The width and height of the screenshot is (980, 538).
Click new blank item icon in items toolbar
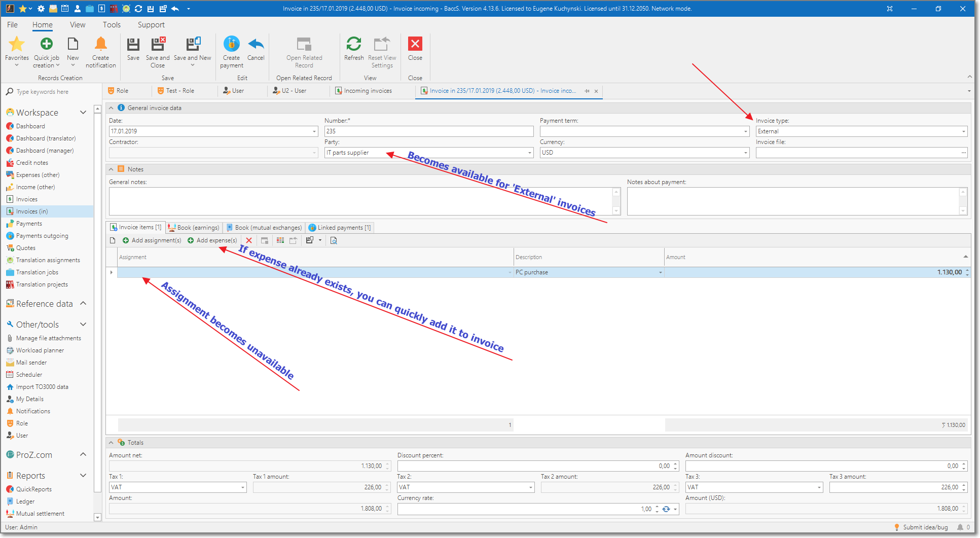coord(113,240)
